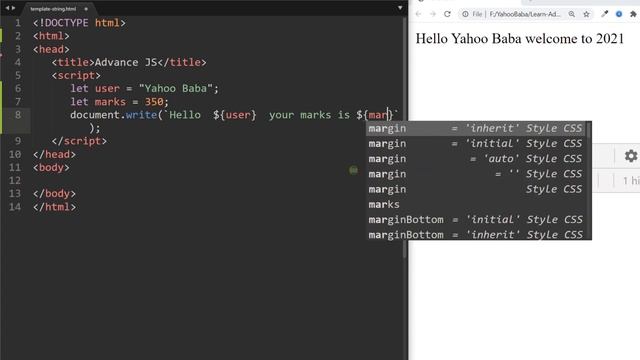Select marginBottom = 'initial' suggestion

coord(476,220)
